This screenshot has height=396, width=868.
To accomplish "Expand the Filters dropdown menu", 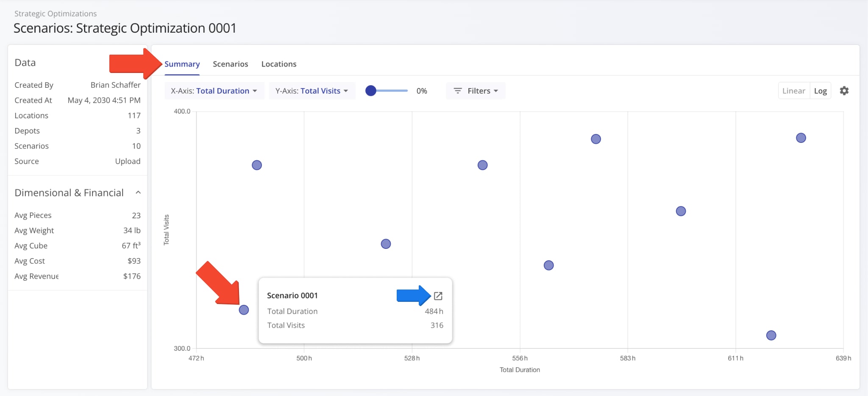I will click(476, 91).
